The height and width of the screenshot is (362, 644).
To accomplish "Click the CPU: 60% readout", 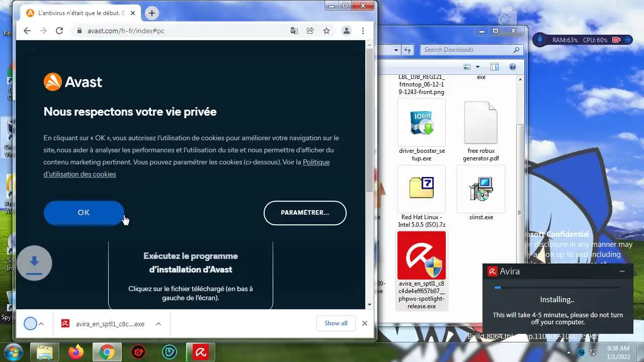I will pos(595,40).
